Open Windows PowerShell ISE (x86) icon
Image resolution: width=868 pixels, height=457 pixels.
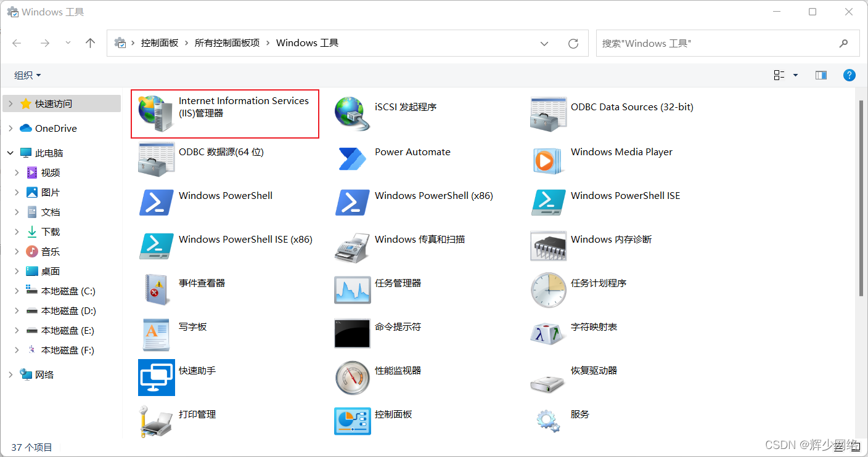tap(157, 246)
